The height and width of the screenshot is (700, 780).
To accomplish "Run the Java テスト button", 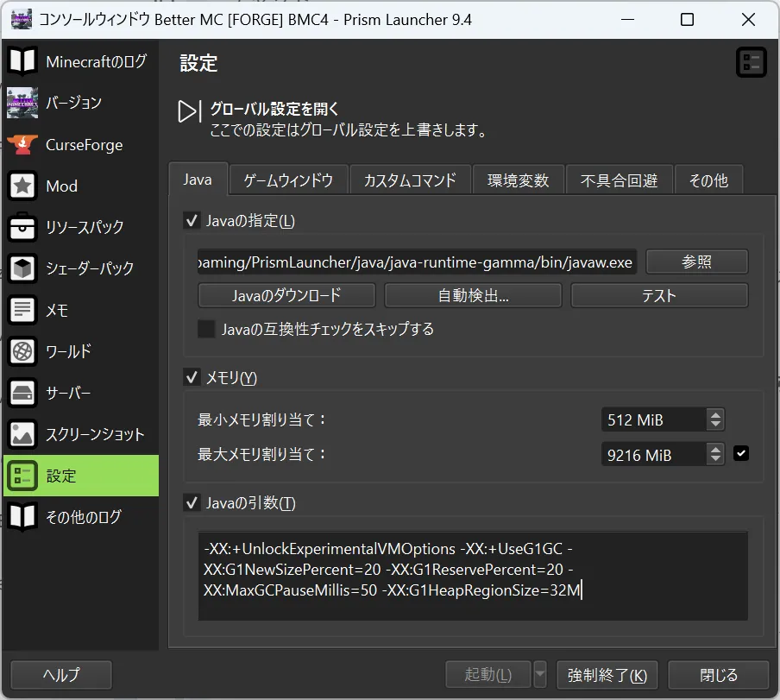I will pyautogui.click(x=659, y=294).
